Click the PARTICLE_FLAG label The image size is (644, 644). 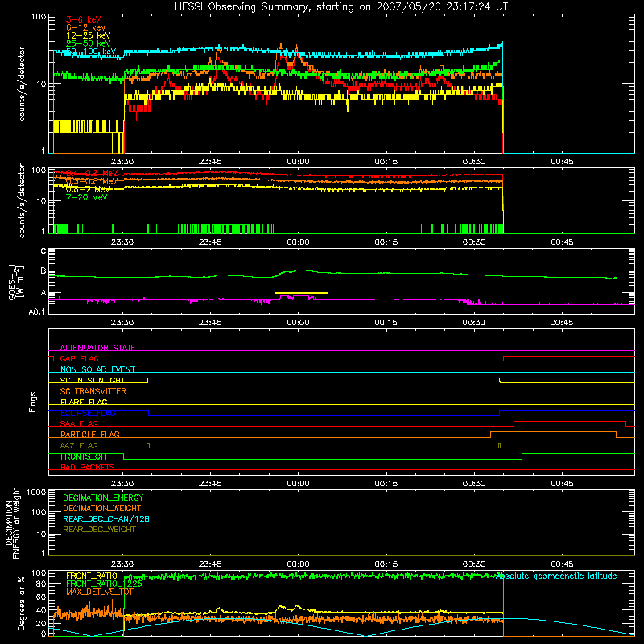[x=90, y=435]
